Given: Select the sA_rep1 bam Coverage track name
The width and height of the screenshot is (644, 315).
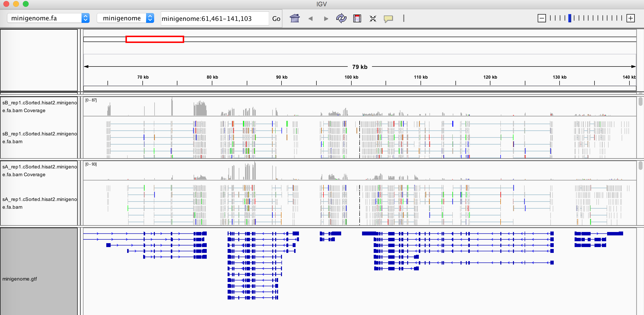Looking at the screenshot, I should 40,171.
